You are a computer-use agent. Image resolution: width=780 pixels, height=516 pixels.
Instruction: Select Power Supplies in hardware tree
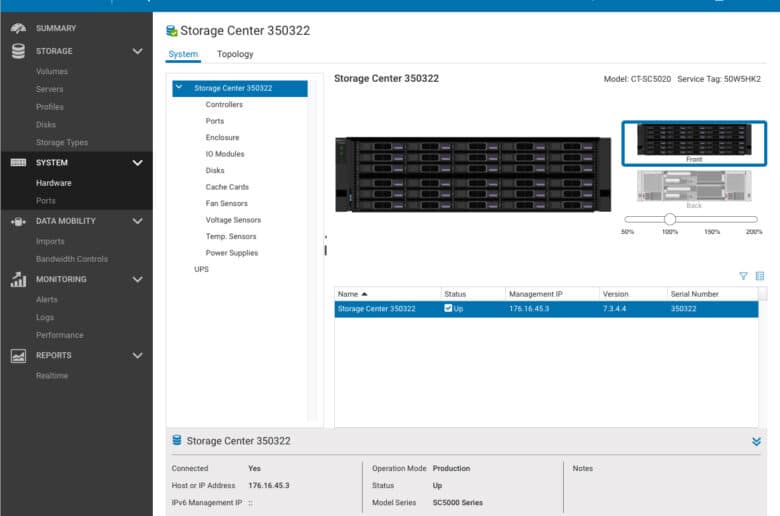point(232,253)
